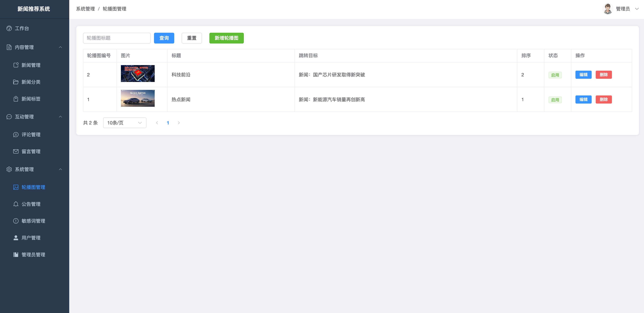The height and width of the screenshot is (313, 644).
Task: Click the 系统管理 gear icon
Action: [x=9, y=169]
